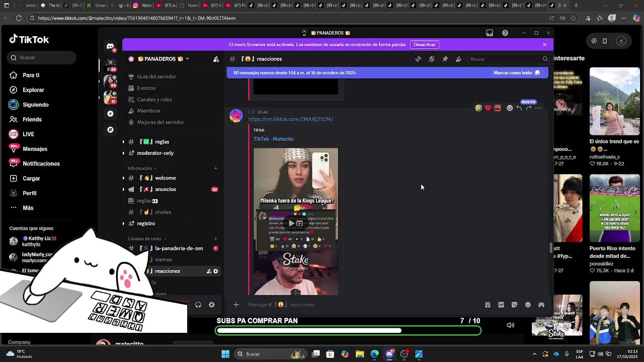Open apps controller icon in message bar
This screenshot has height=362, width=644.
pyautogui.click(x=541, y=305)
